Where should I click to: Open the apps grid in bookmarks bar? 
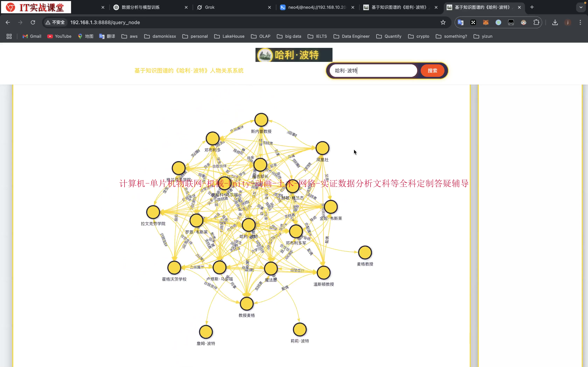9,36
